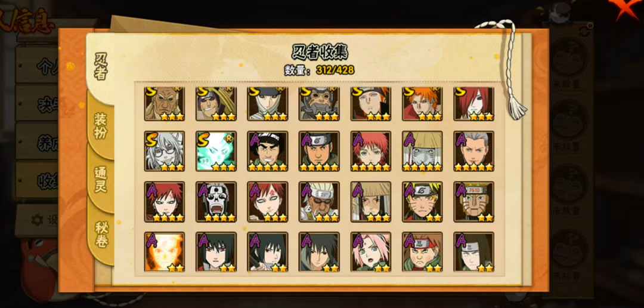The image size is (644, 308).
Task: Select Neji portrait in the bottom row
Action: coord(474,252)
